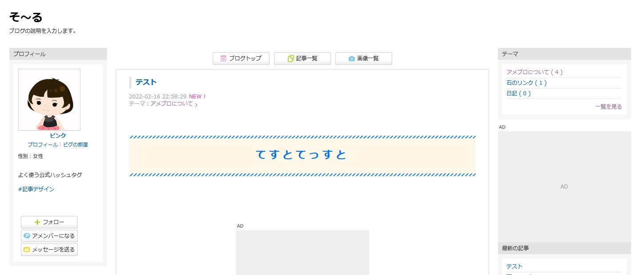Open the 記事一覧 article list
The height and width of the screenshot is (275, 644).
302,59
